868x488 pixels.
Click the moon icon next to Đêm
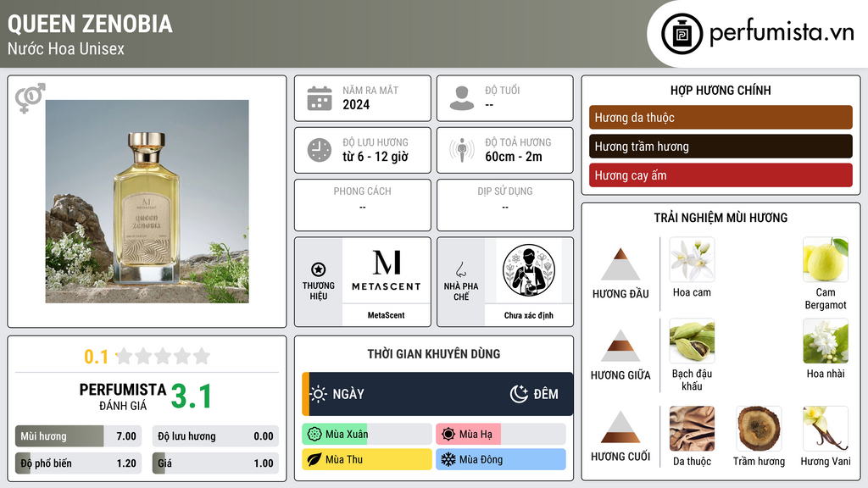coord(519,394)
